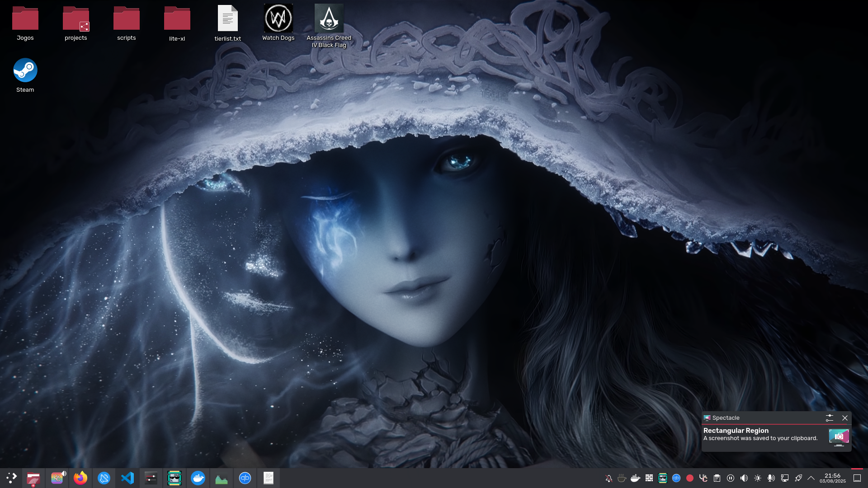Open the brightness and color tray widget
Viewport: 868px width, 488px height.
pyautogui.click(x=758, y=478)
